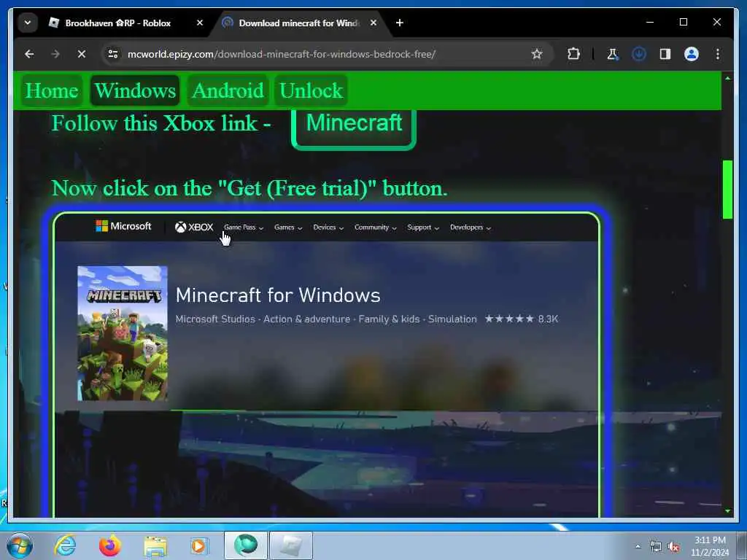Open the Chrome three-dot menu
This screenshot has height=560, width=747.
(x=718, y=54)
